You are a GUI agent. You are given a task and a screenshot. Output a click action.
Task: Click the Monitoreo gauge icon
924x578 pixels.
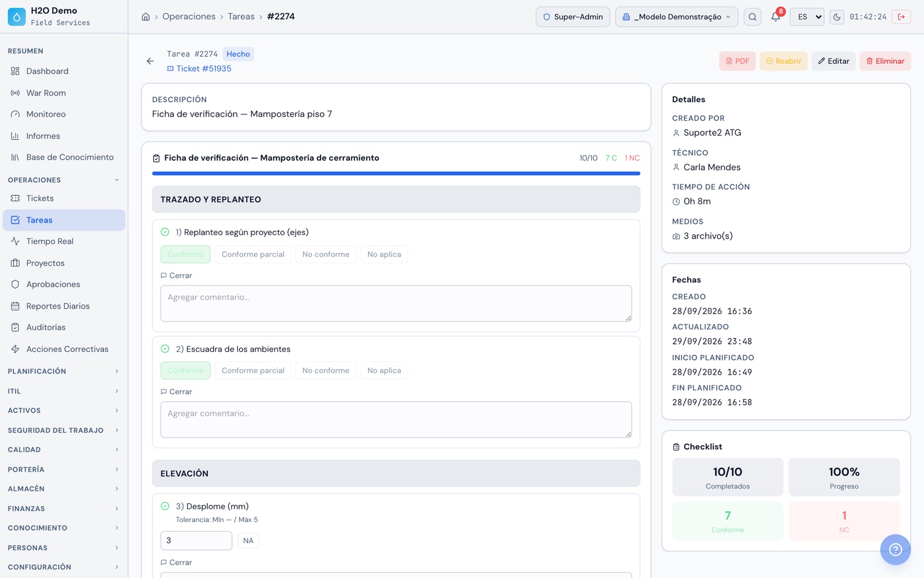pyautogui.click(x=15, y=114)
